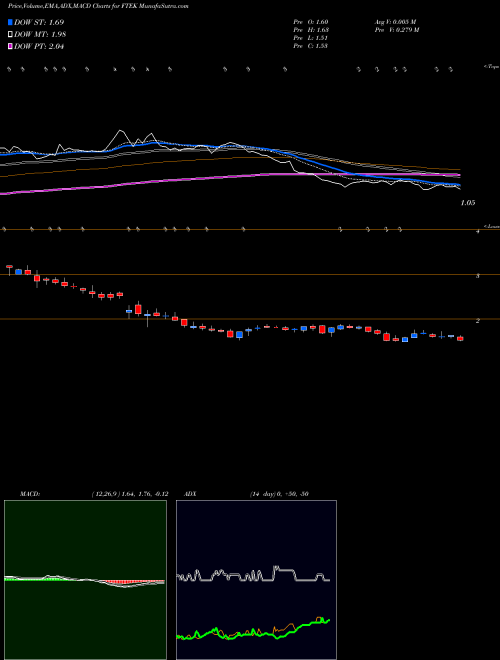Click the '<Tops' marker row label
The image size is (500, 660).
click(491, 67)
